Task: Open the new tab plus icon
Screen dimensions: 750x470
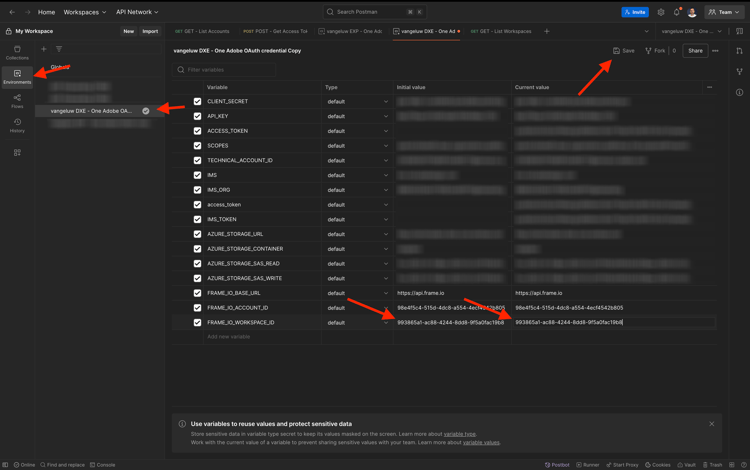Action: point(547,31)
